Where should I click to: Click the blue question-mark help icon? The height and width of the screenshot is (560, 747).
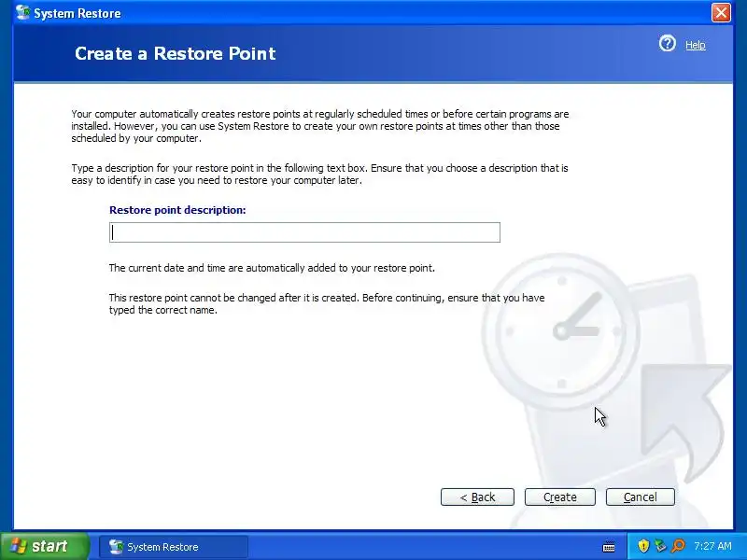(667, 44)
